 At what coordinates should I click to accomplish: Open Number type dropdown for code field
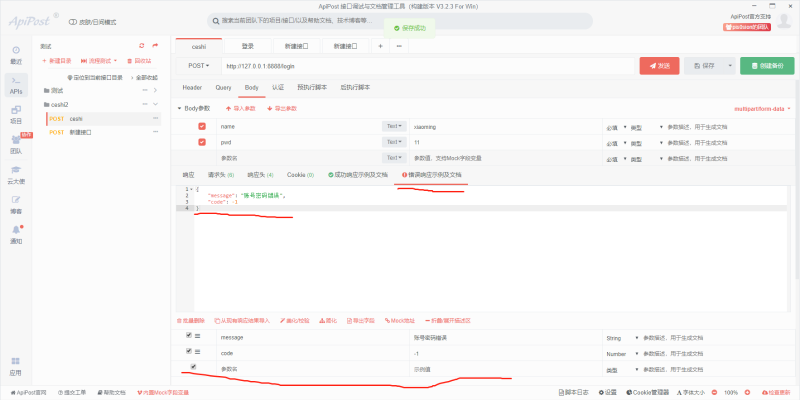click(x=622, y=354)
